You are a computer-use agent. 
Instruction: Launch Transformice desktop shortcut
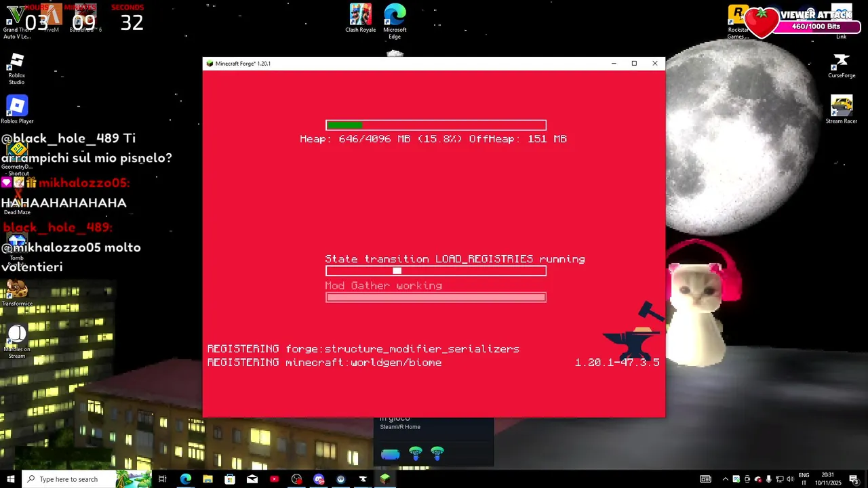click(17, 292)
